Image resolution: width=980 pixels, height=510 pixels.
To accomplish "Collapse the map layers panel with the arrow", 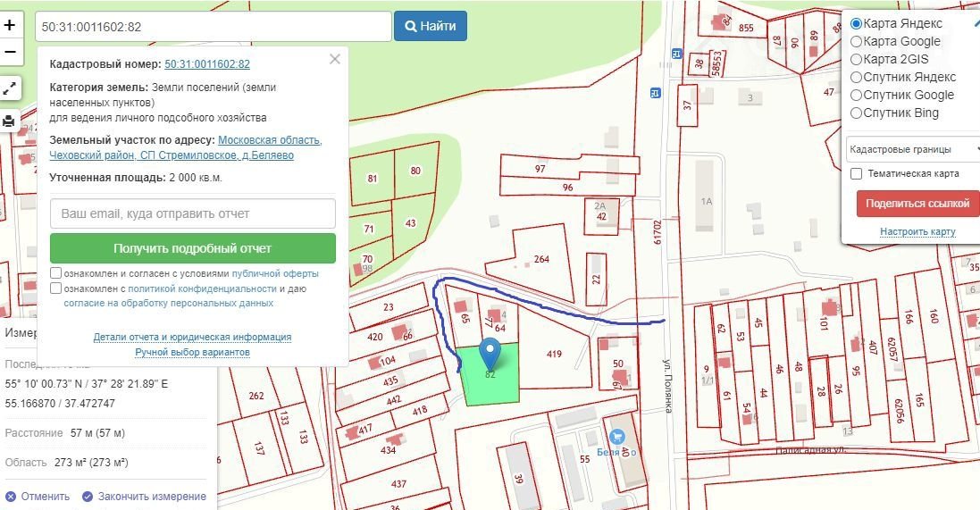I will [x=976, y=23].
